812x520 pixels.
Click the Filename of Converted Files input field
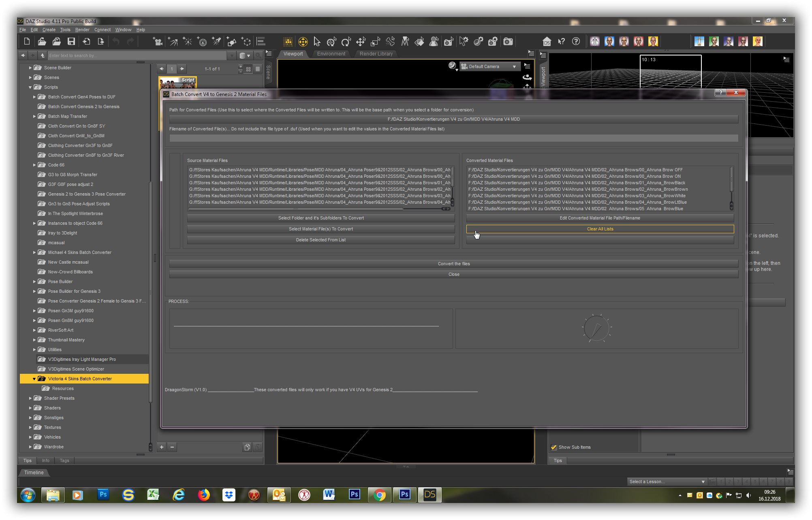coord(453,138)
